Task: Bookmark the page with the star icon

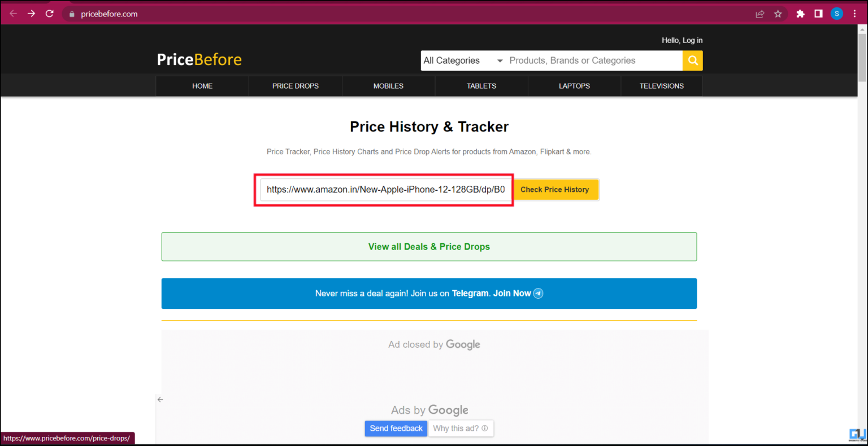Action: click(x=779, y=14)
